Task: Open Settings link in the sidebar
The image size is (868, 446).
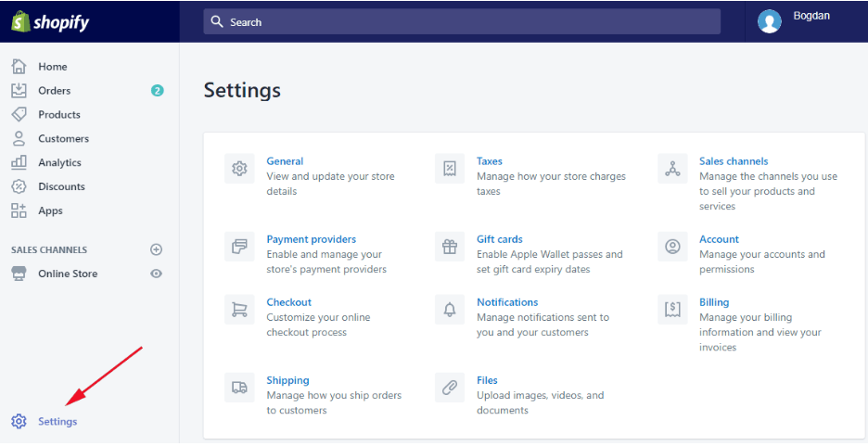Action: [x=57, y=421]
